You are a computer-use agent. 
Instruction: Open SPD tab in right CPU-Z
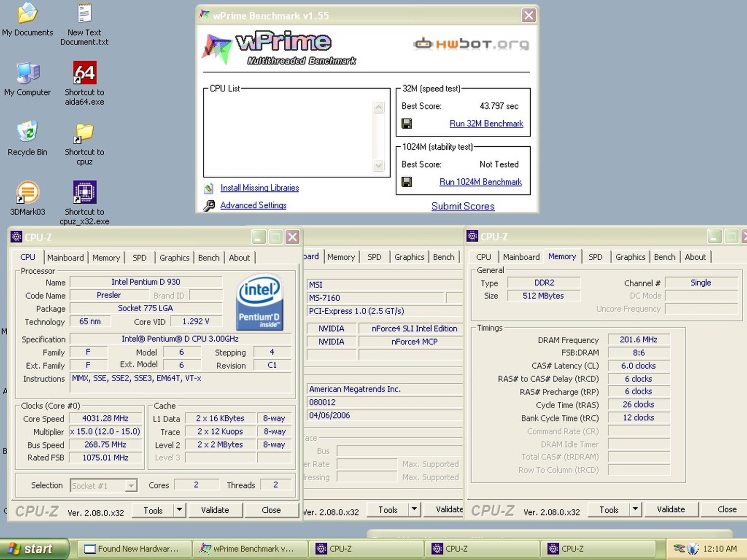[595, 257]
